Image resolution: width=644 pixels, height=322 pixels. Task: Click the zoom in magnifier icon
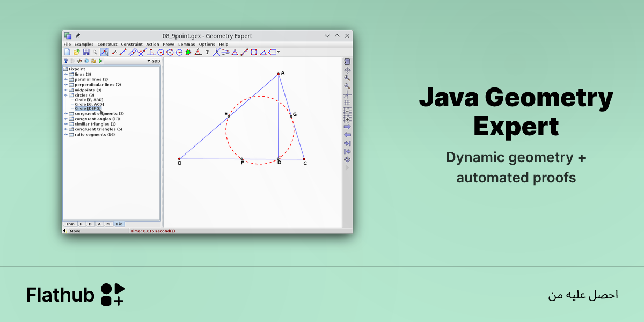pyautogui.click(x=347, y=78)
